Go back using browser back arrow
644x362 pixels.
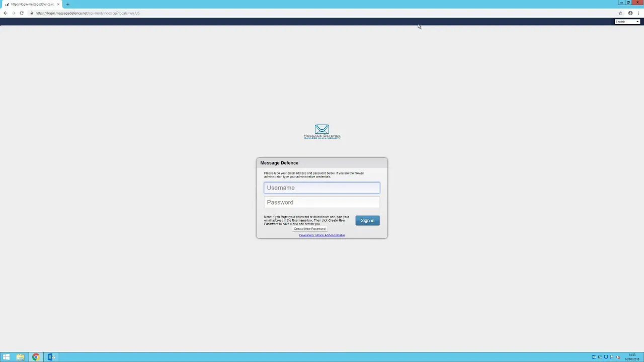[6, 13]
